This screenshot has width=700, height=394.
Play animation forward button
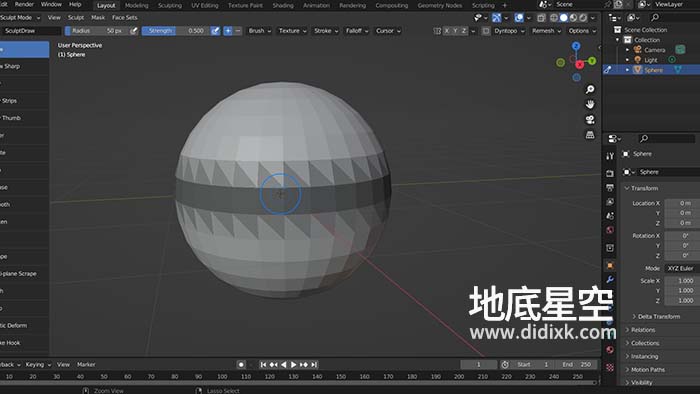293,365
